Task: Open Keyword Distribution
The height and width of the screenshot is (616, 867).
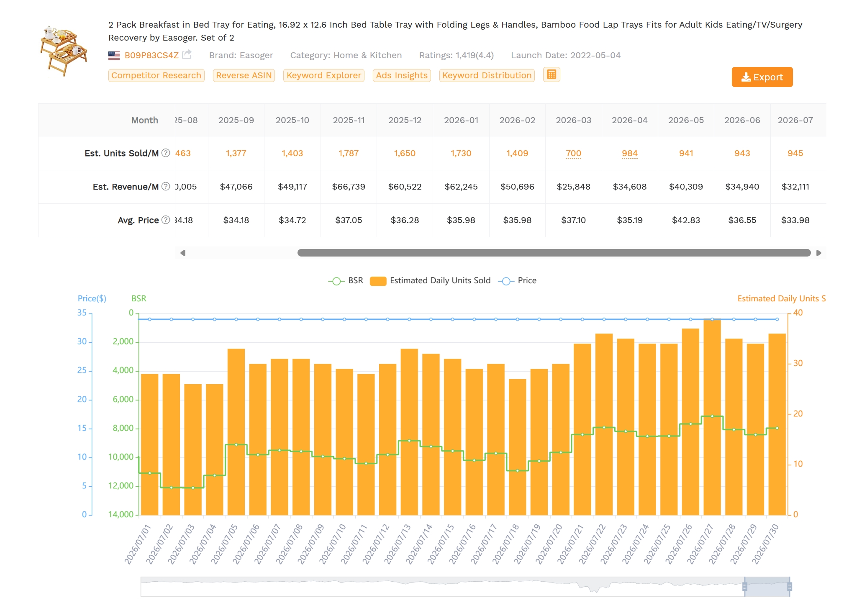Action: (x=487, y=75)
